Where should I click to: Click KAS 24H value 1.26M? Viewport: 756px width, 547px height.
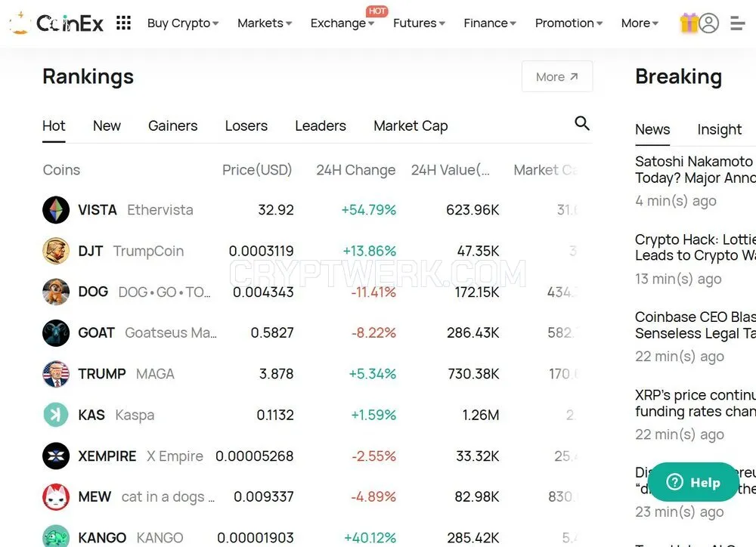[x=481, y=415]
